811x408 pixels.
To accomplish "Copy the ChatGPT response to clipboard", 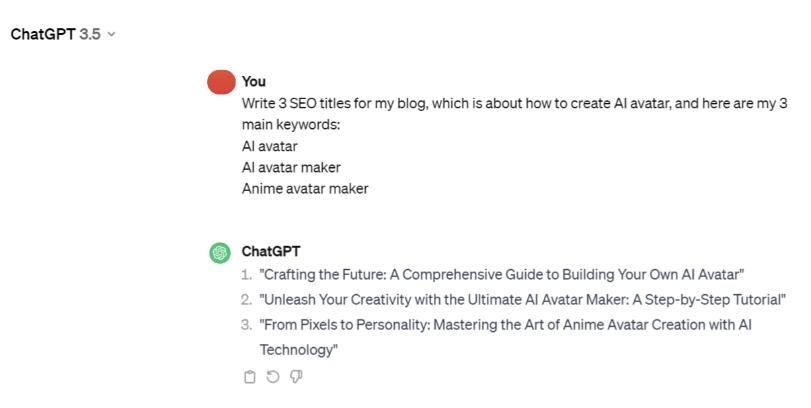I will click(250, 377).
